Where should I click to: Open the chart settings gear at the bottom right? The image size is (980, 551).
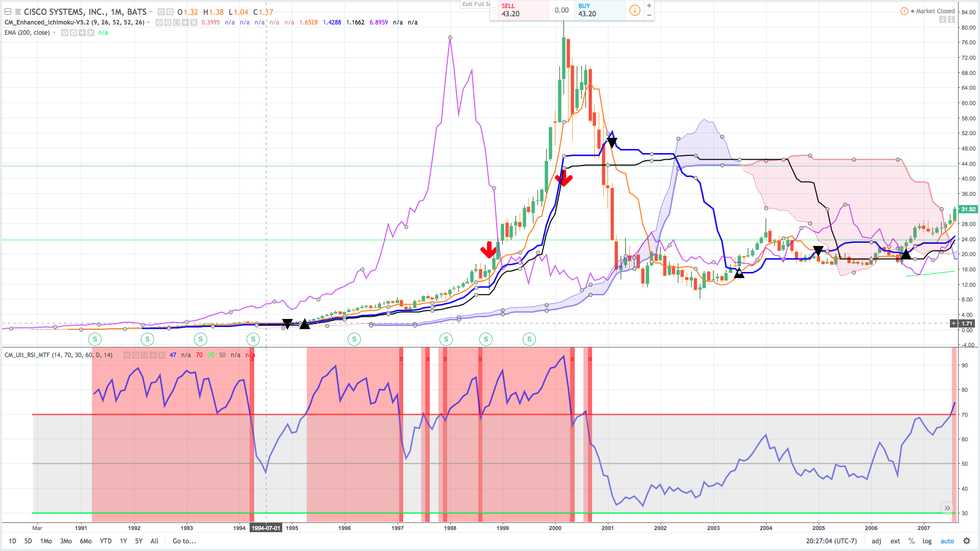(966, 541)
